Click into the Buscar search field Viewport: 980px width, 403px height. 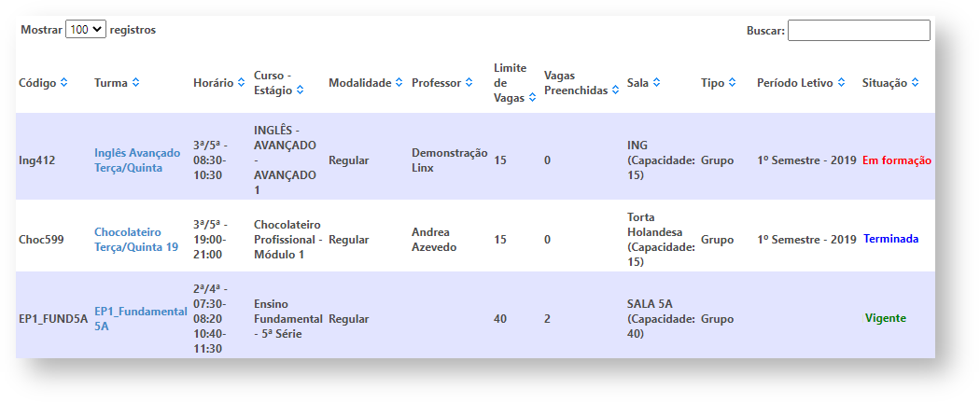click(859, 31)
